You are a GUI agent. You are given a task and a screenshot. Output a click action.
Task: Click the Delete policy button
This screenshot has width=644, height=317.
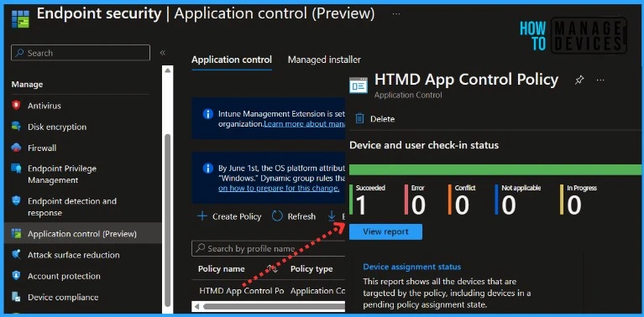(374, 119)
